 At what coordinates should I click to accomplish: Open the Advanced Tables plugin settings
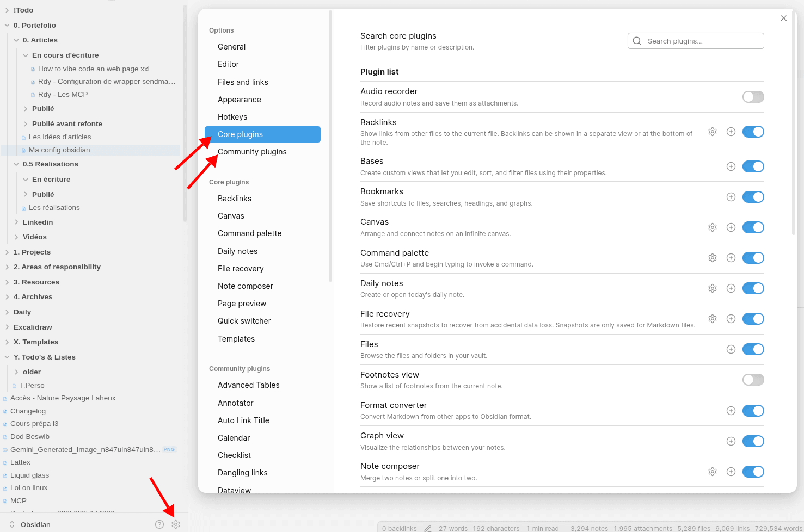point(249,385)
